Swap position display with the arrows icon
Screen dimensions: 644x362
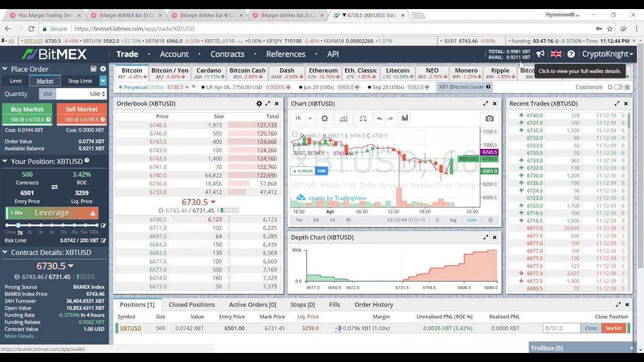[54, 187]
